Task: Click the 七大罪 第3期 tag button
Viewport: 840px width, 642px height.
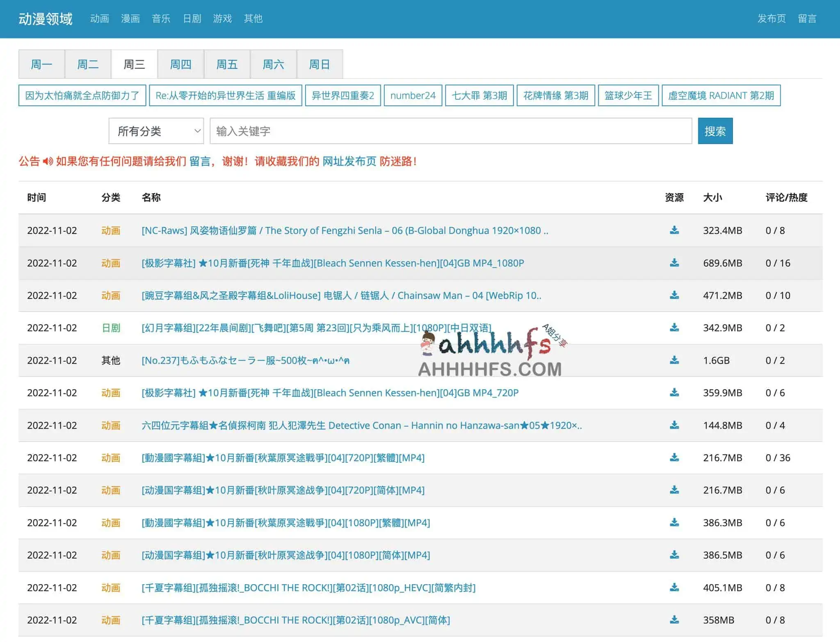Action: pyautogui.click(x=479, y=96)
